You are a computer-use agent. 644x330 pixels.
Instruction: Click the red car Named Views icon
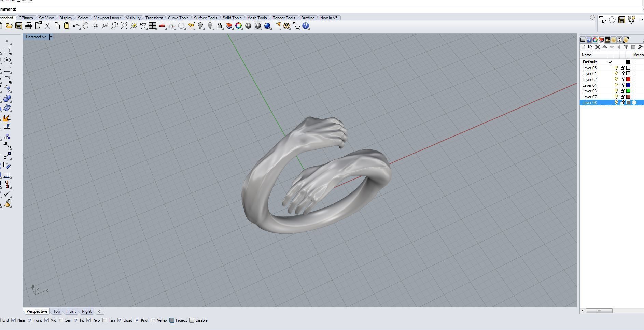click(162, 26)
